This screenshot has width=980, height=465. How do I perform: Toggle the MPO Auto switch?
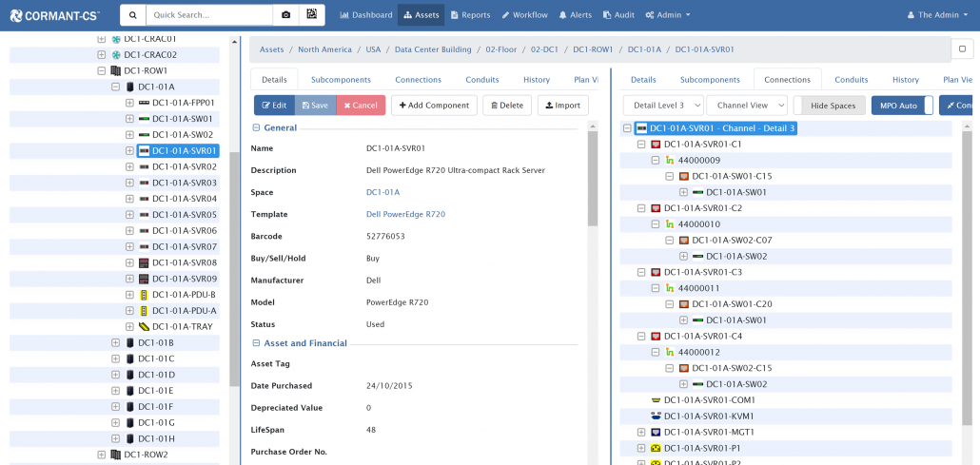click(901, 106)
